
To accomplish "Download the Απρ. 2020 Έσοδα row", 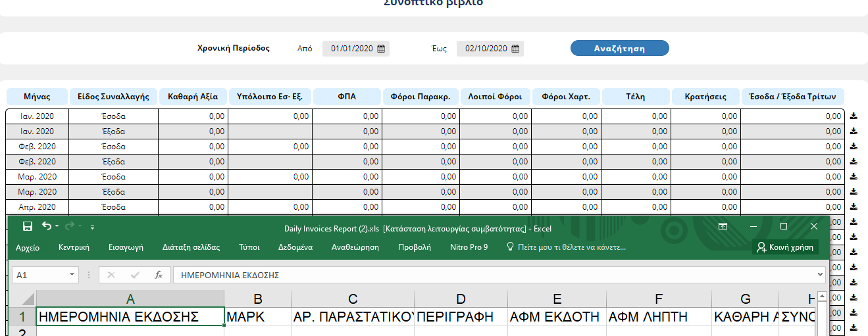I will coord(854,207).
